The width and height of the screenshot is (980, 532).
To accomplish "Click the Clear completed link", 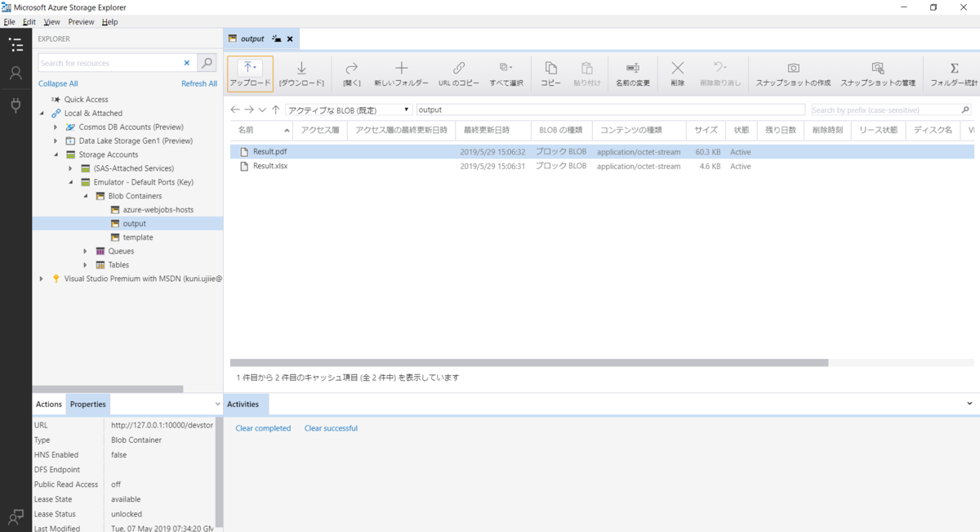I will click(x=263, y=428).
